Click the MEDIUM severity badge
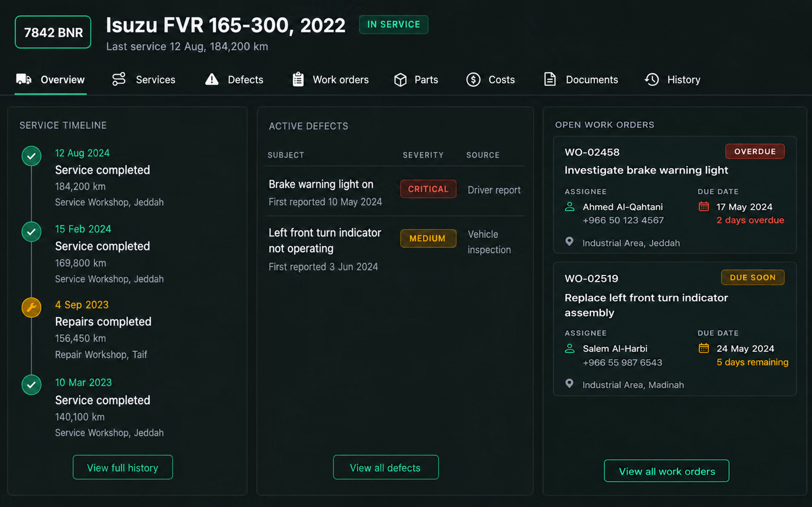Image resolution: width=812 pixels, height=507 pixels. click(428, 238)
